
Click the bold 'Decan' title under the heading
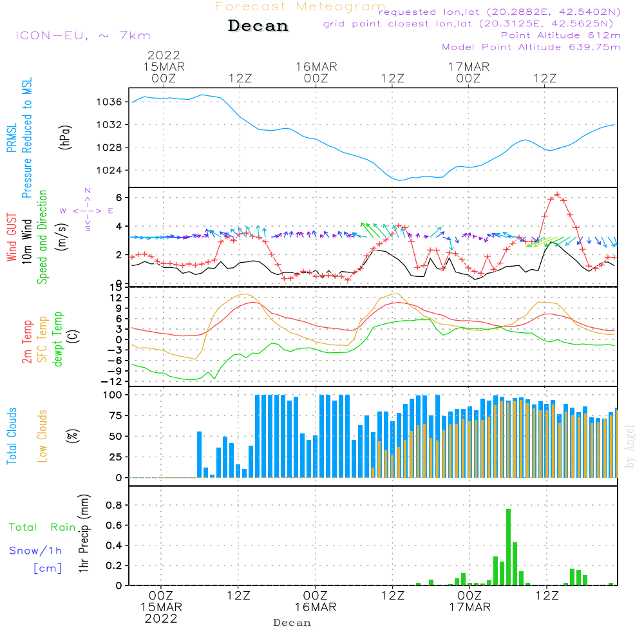tap(258, 26)
